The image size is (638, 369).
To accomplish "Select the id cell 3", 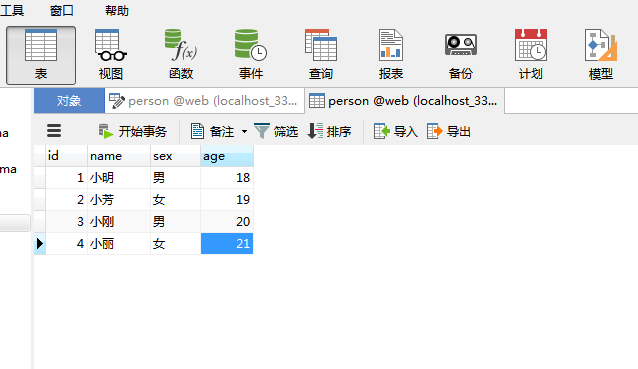I will 66,222.
